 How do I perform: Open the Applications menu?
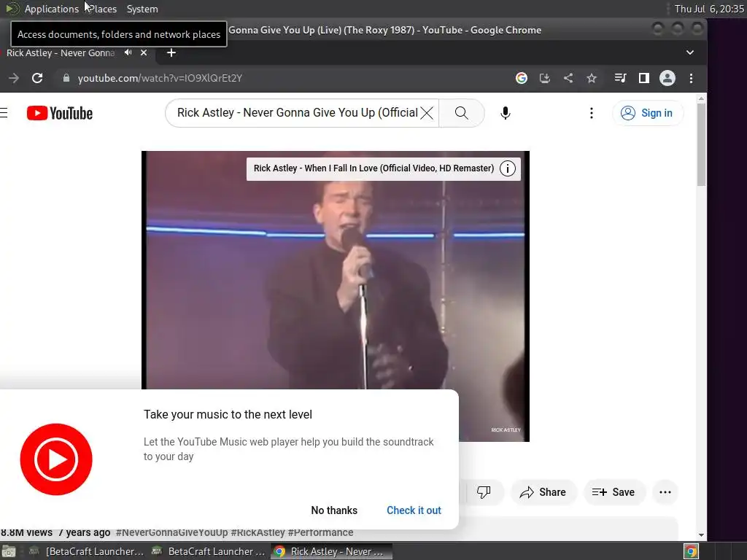point(52,9)
